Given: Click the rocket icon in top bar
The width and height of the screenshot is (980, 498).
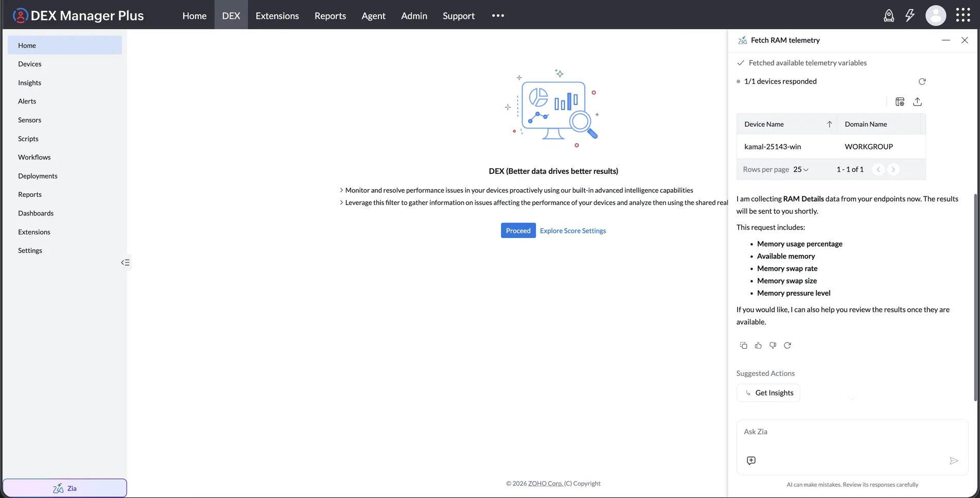Looking at the screenshot, I should (x=889, y=16).
